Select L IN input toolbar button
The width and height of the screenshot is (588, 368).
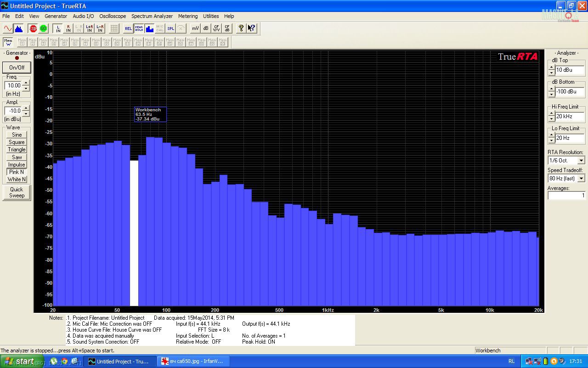58,29
